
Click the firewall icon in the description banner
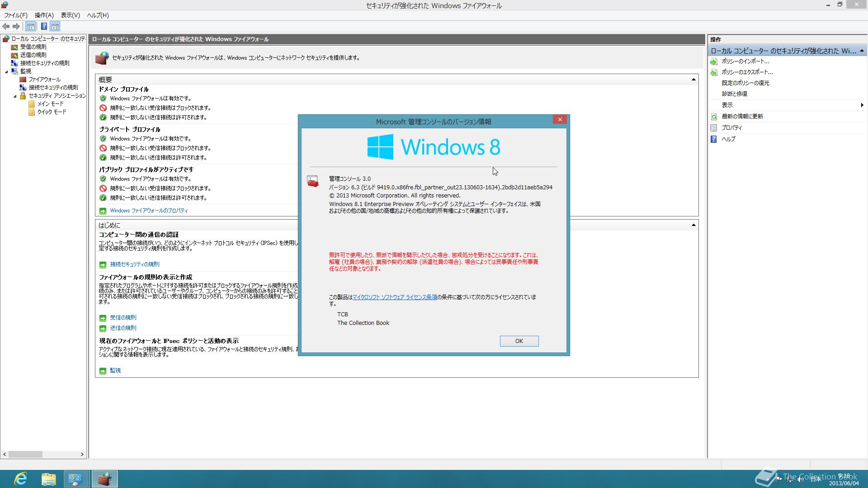[x=102, y=58]
